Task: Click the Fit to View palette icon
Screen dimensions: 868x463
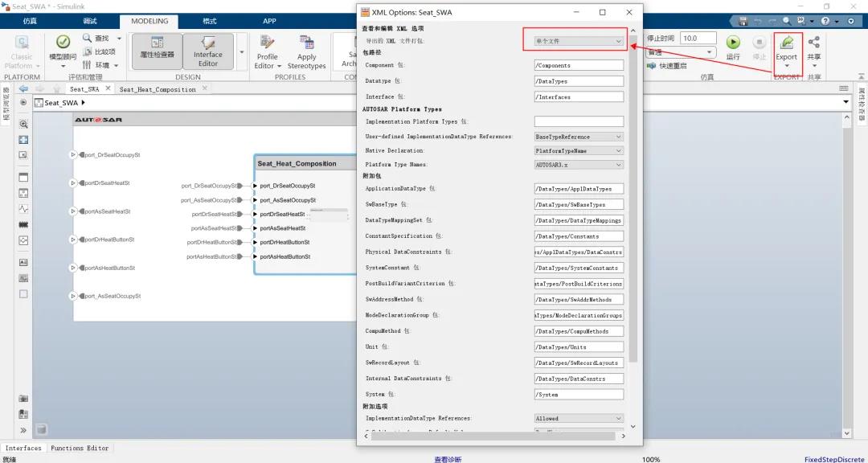Action: point(23,139)
